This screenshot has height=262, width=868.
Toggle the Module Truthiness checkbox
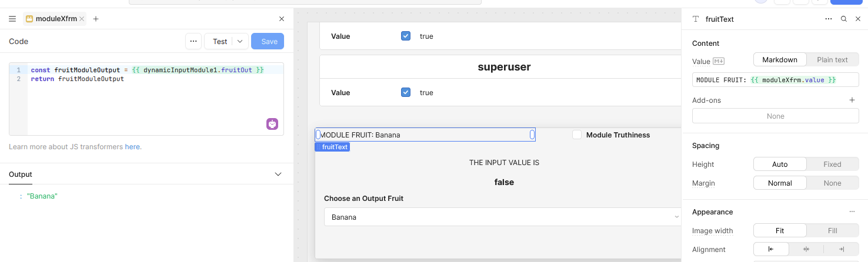577,135
